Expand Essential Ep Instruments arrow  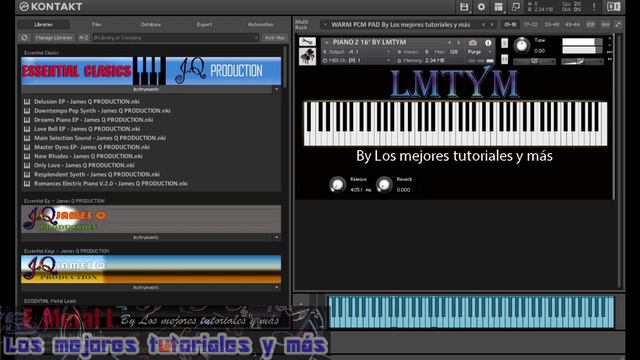pyautogui.click(x=276, y=237)
